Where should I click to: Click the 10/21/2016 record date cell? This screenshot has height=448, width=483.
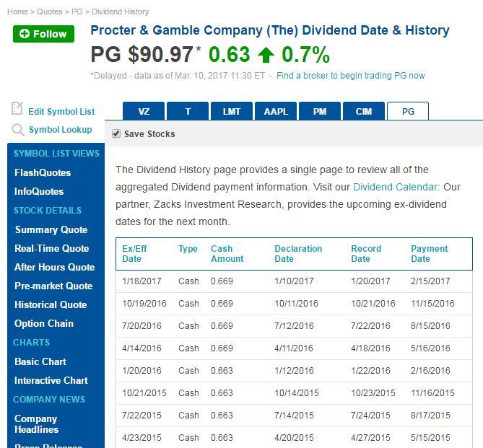tap(373, 304)
